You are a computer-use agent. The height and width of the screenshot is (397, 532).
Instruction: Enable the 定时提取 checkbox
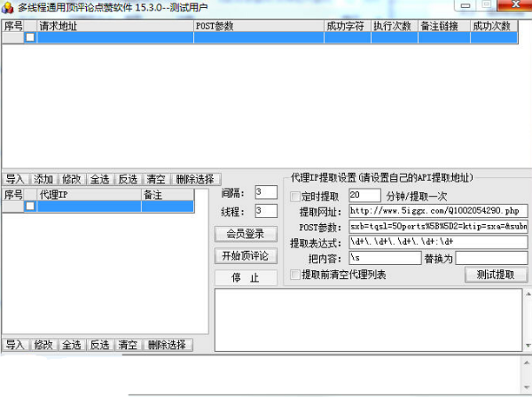296,196
